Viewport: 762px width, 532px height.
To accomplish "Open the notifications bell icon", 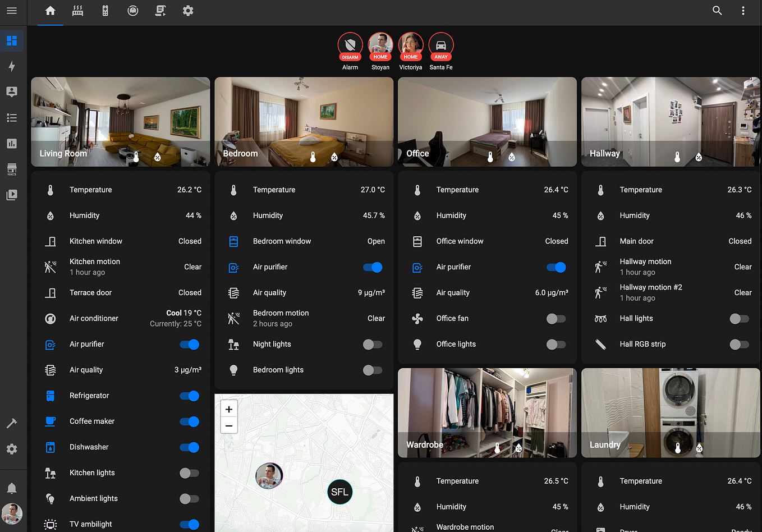I will [12, 488].
